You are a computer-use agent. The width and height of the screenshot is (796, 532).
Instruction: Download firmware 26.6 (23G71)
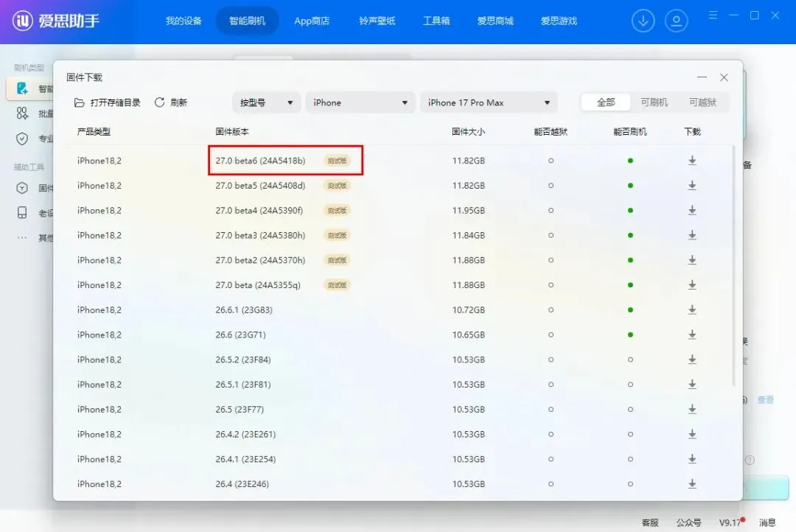click(692, 335)
